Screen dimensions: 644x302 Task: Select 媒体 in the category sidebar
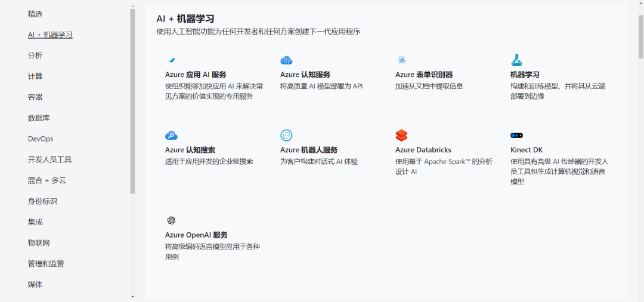point(35,284)
